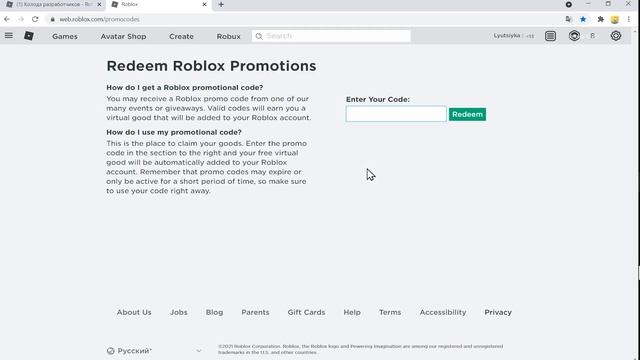Select the Roblox browser tab
Viewport: 640px width, 360px height.
coord(159,4)
